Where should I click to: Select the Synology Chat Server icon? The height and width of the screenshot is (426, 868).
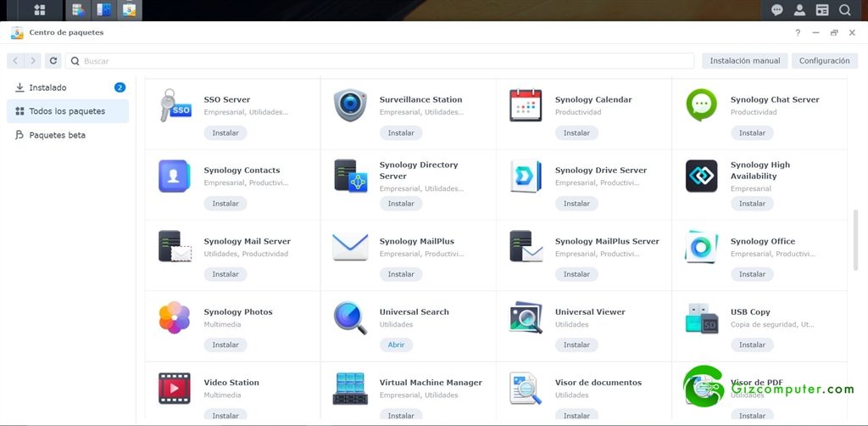click(x=701, y=105)
